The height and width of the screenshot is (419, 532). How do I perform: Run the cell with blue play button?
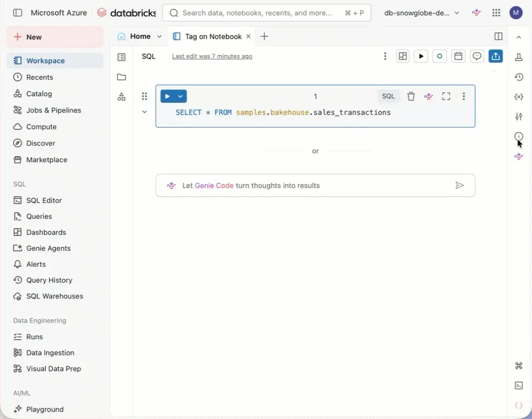coord(167,96)
